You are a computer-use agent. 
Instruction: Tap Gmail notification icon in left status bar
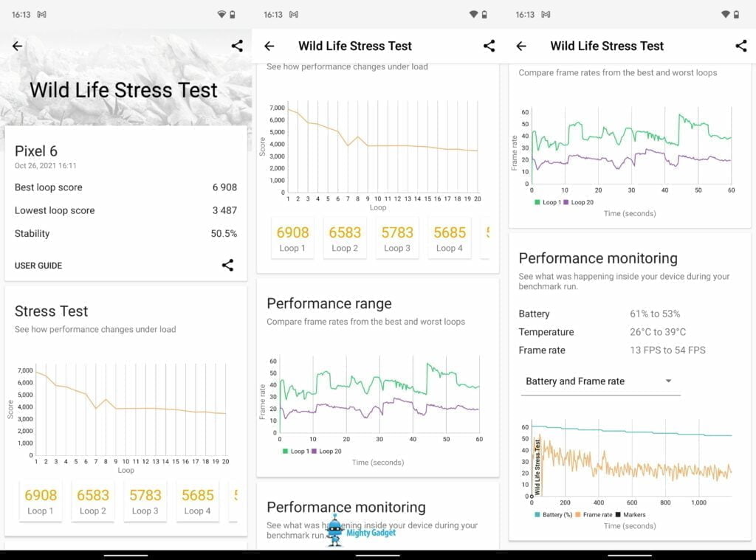(x=41, y=14)
